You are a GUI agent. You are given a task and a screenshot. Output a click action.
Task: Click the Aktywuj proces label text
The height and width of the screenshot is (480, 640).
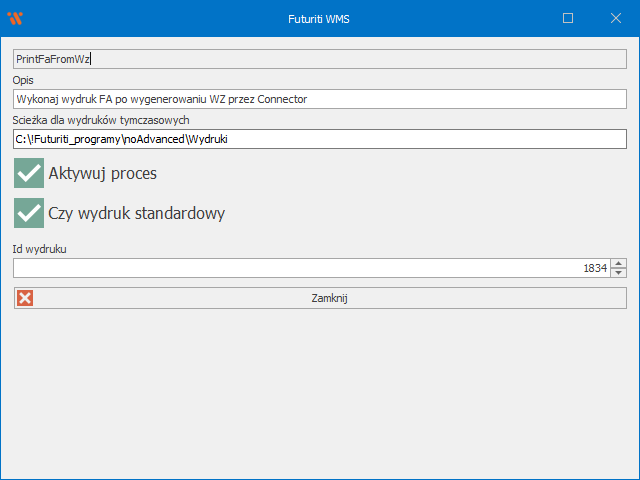102,174
